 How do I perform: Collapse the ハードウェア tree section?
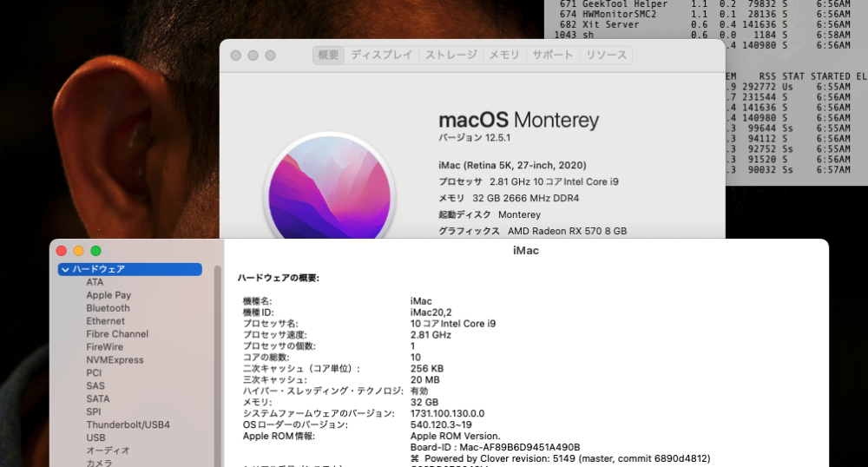pos(65,269)
